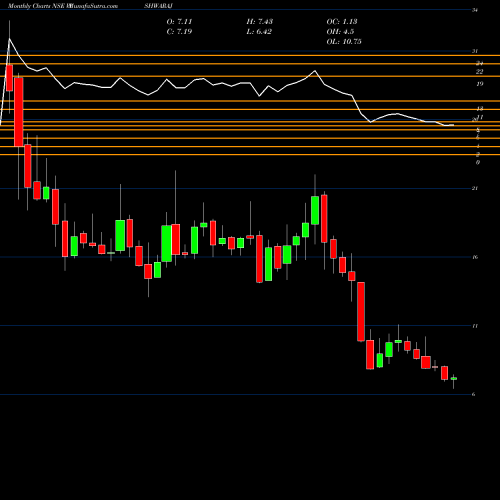Select the open price 'O: 7.11'

[179, 22]
